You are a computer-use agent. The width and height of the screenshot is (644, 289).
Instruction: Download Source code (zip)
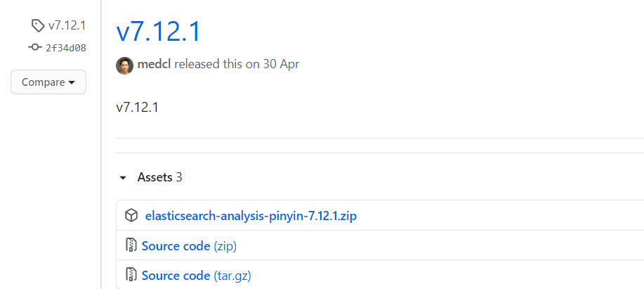point(189,246)
